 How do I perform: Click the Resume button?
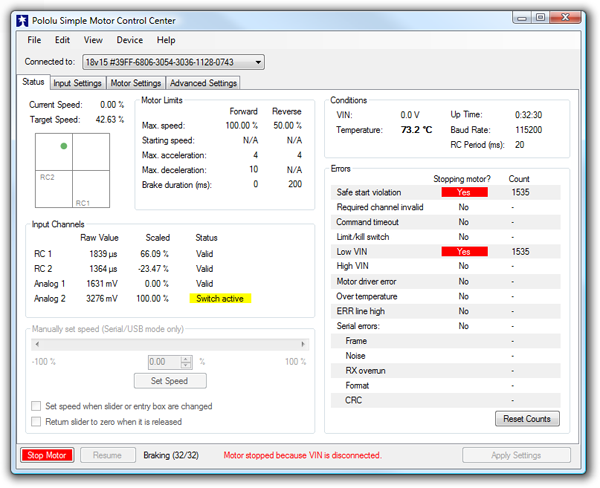[x=107, y=455]
